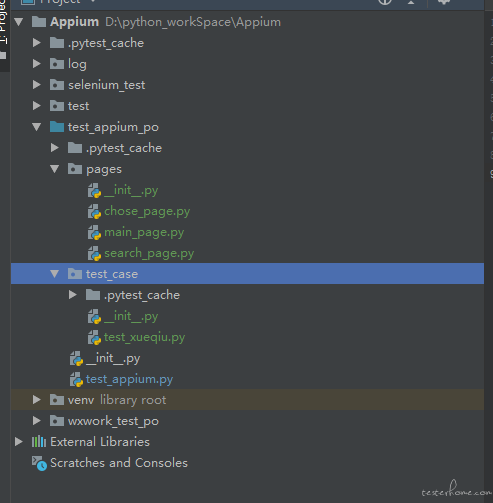Open the Project view dropdown header

click(58, 2)
